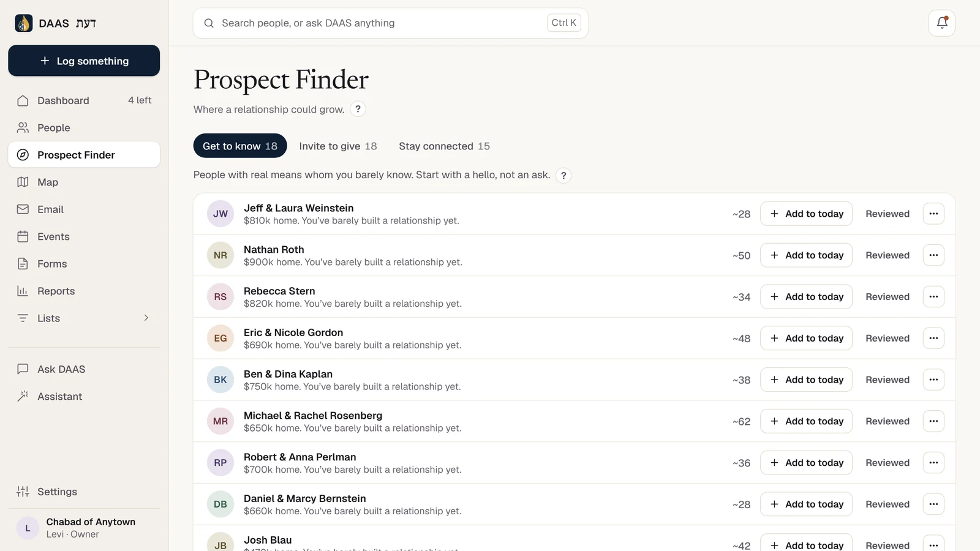The image size is (980, 551).
Task: Open Ask DAAS chat
Action: pos(84,369)
